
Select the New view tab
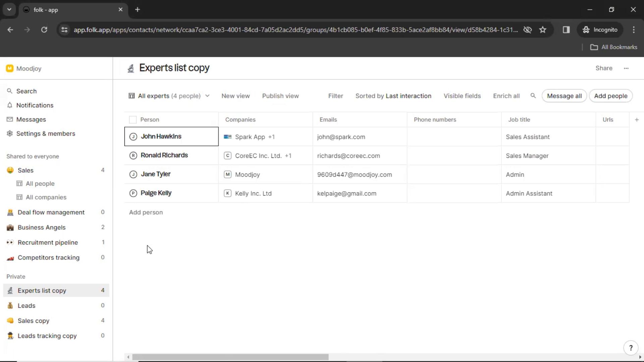(x=236, y=96)
